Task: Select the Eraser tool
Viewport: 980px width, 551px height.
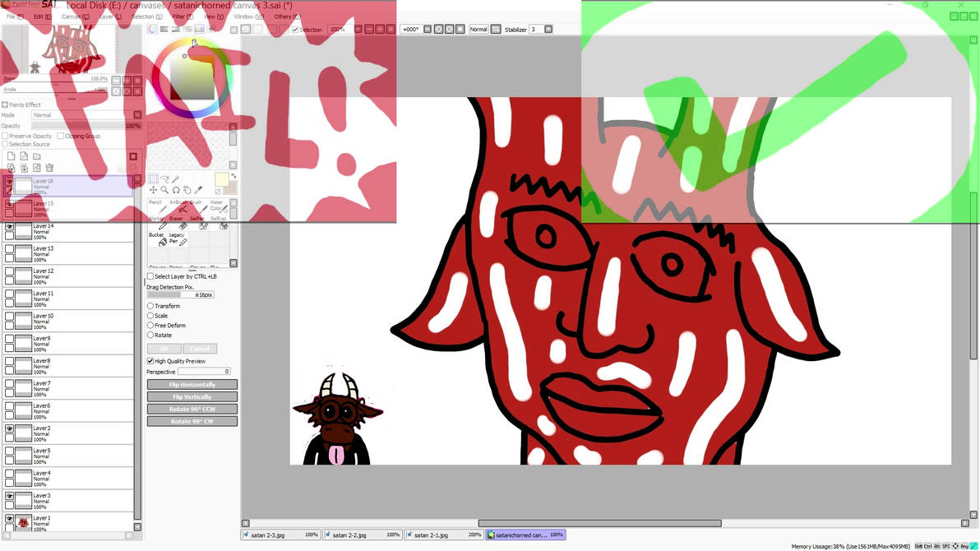Action: 177,224
